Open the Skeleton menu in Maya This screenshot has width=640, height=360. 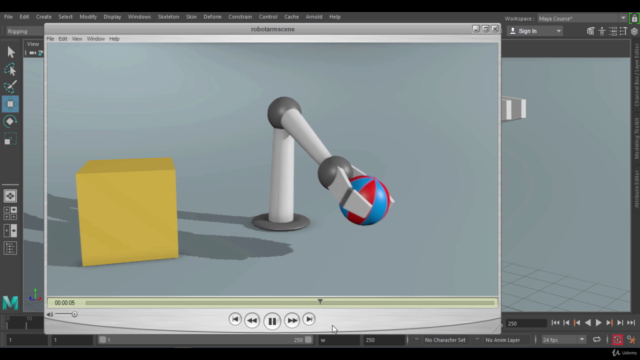coord(169,17)
